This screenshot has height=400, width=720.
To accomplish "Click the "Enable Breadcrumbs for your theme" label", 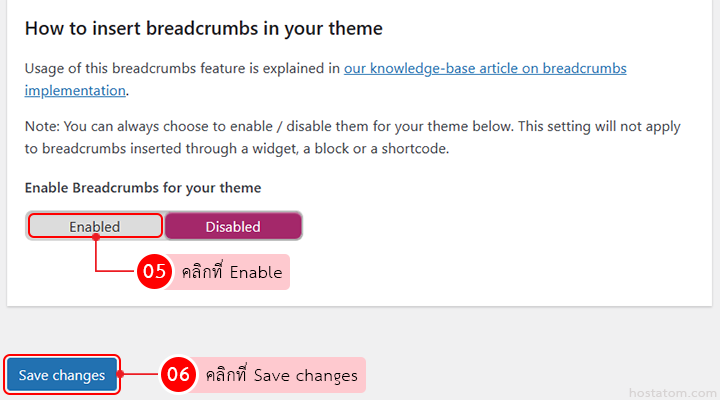I will (143, 187).
